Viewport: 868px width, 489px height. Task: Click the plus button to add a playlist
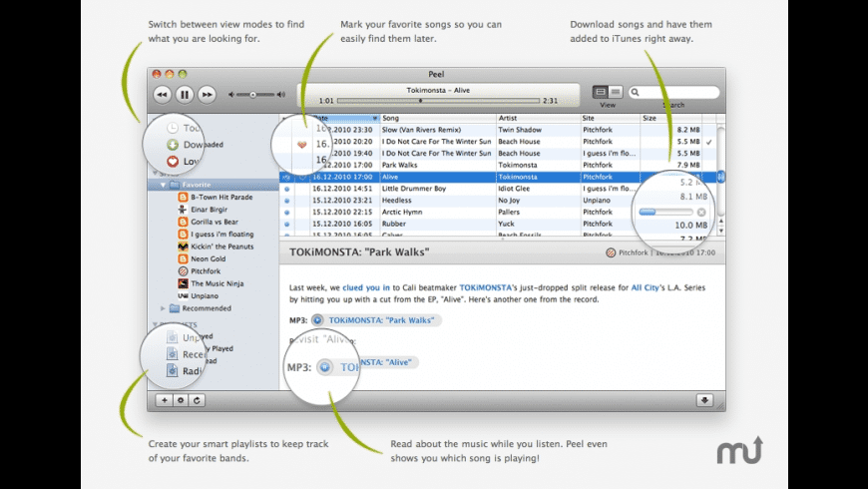[165, 400]
